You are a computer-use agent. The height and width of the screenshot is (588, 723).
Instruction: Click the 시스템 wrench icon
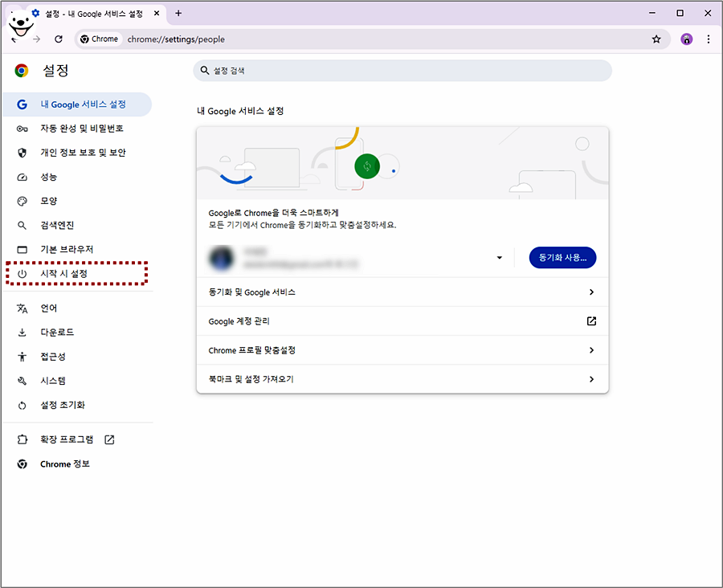22,381
